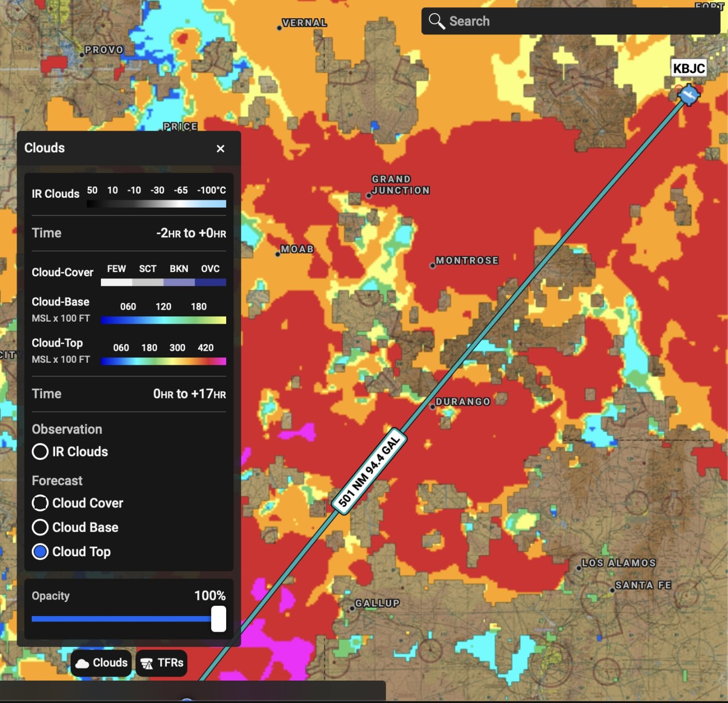Click the blue Opacity slider track
728x703 pixels.
point(121,619)
